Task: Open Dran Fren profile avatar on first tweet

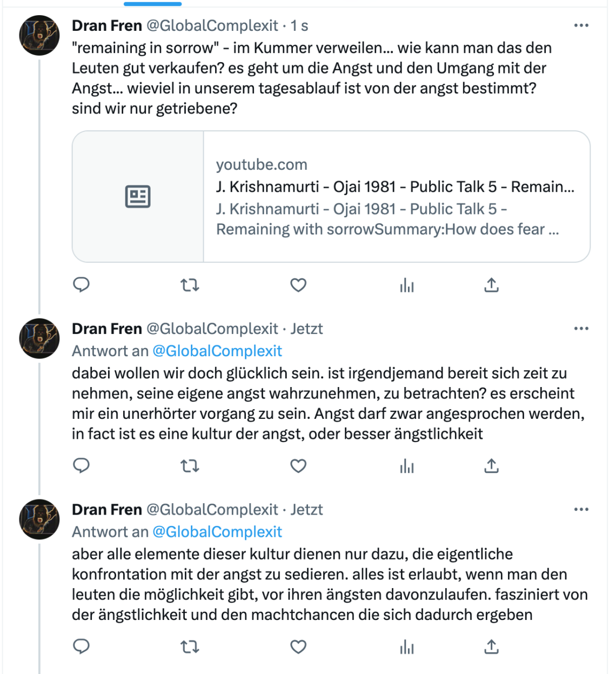Action: coord(39,36)
